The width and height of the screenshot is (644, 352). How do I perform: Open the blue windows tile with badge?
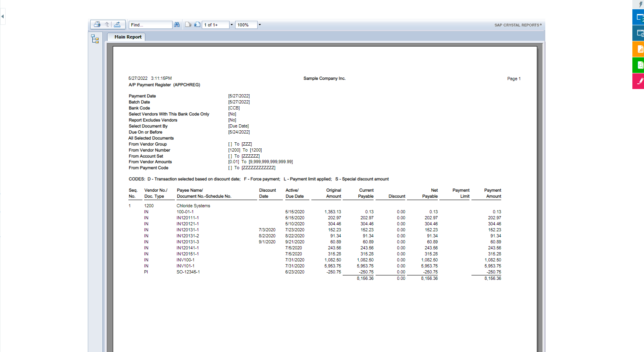[638, 17]
